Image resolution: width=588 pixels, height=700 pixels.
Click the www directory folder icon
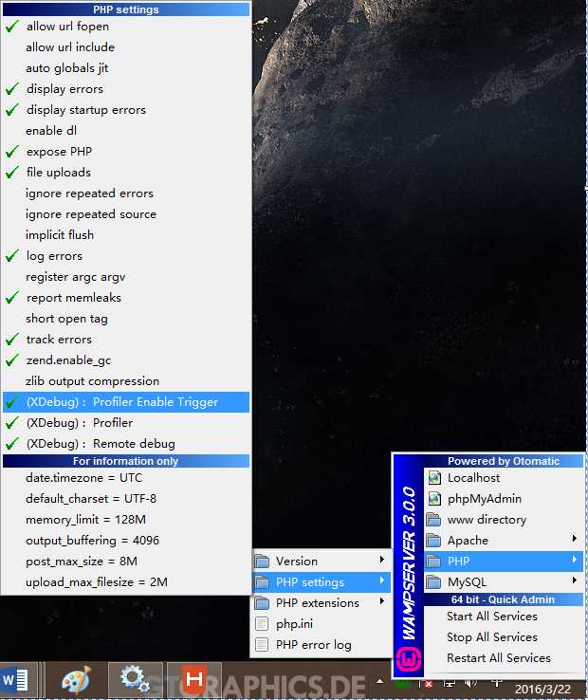[433, 520]
